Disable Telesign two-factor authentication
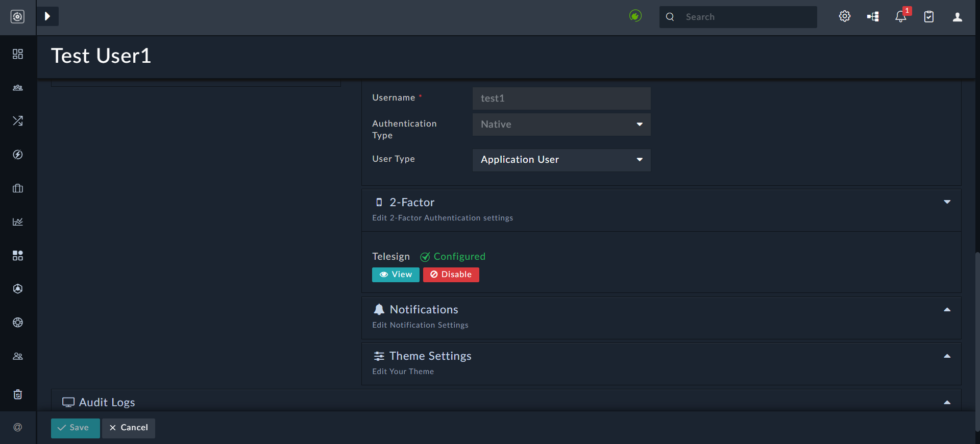The image size is (980, 444). pos(451,275)
